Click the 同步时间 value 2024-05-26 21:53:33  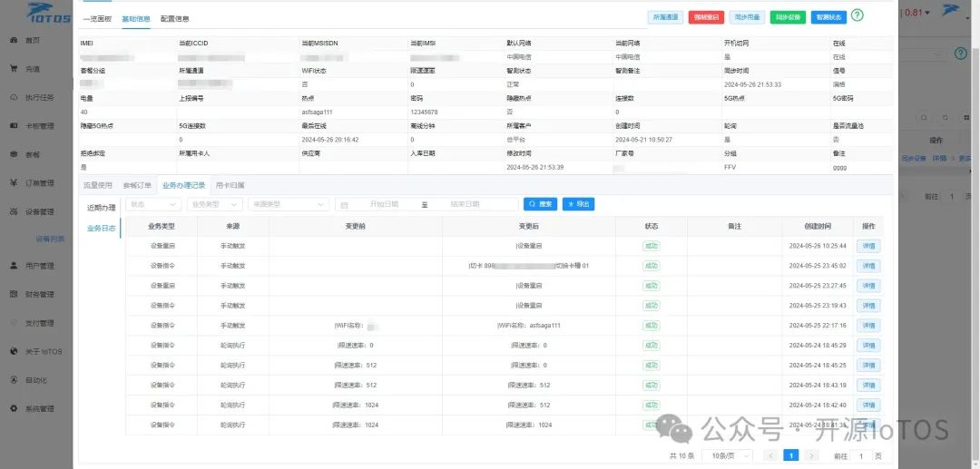[752, 84]
